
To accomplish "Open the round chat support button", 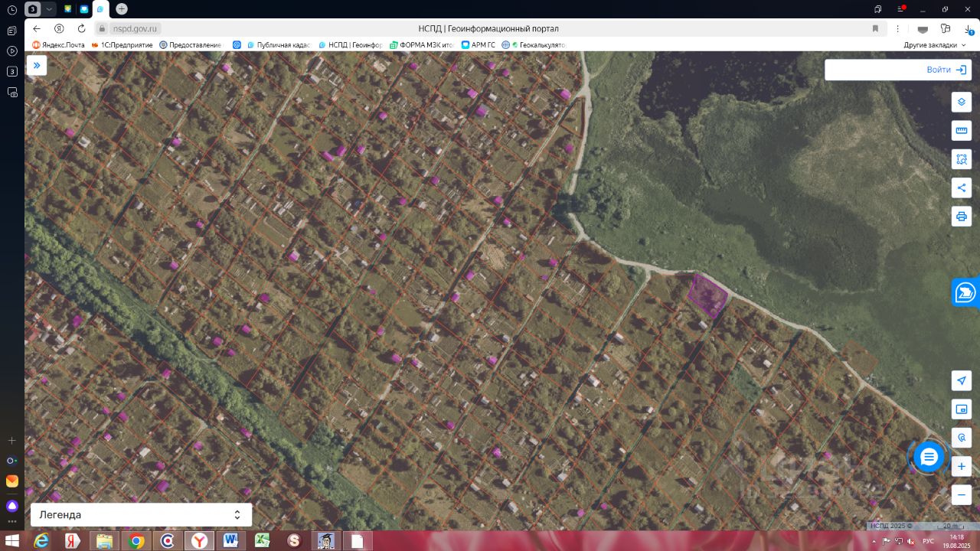I will coord(929,458).
